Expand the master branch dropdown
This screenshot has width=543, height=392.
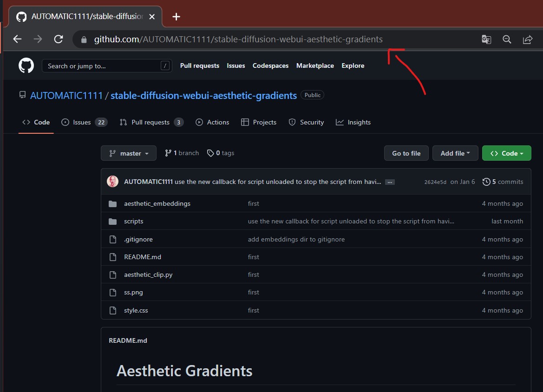click(x=128, y=153)
